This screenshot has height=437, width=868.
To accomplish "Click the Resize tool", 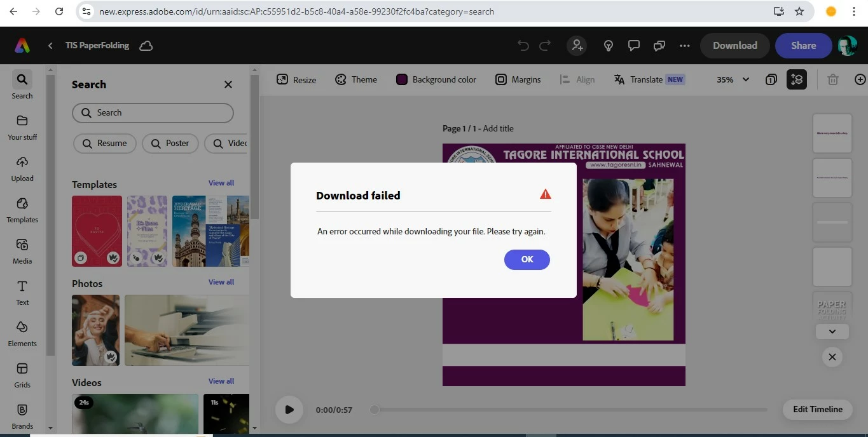I will tap(296, 79).
